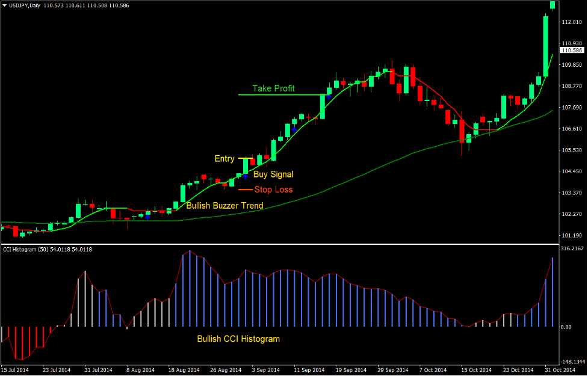Click the Stop Loss text annotation
Viewport: 588px width, 376px height.
(x=272, y=190)
